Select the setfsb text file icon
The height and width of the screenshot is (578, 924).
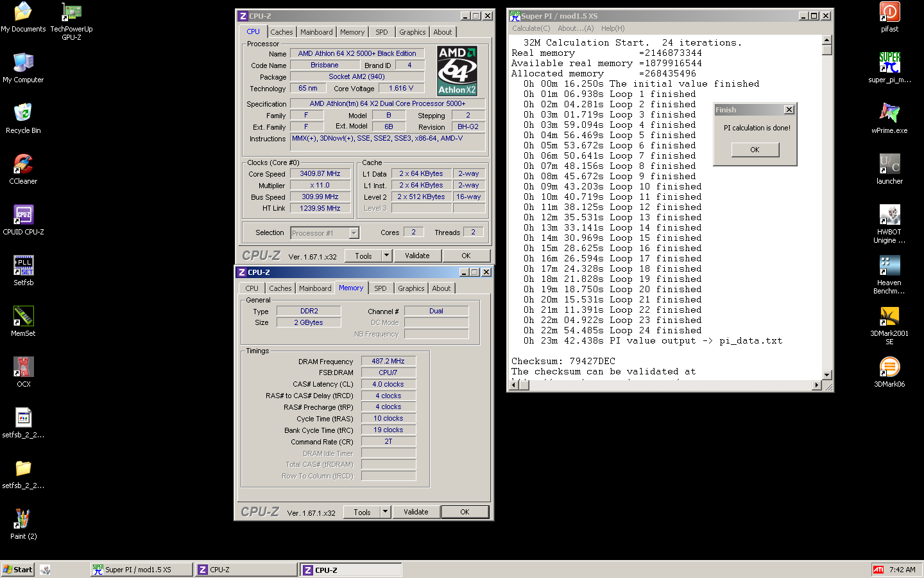[x=23, y=423]
